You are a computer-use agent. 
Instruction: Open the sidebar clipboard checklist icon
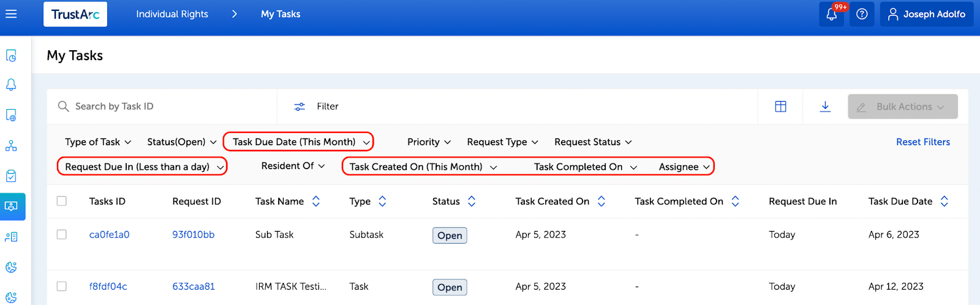(x=11, y=176)
